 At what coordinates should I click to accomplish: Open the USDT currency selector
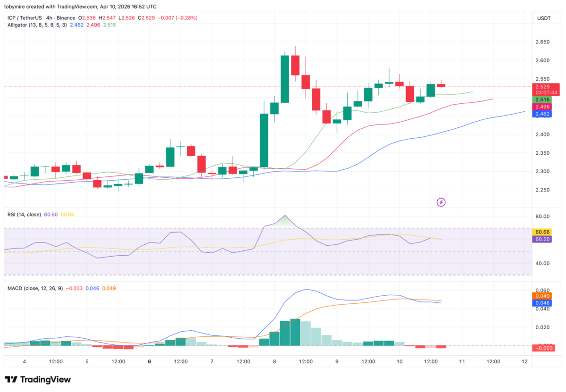click(x=544, y=18)
